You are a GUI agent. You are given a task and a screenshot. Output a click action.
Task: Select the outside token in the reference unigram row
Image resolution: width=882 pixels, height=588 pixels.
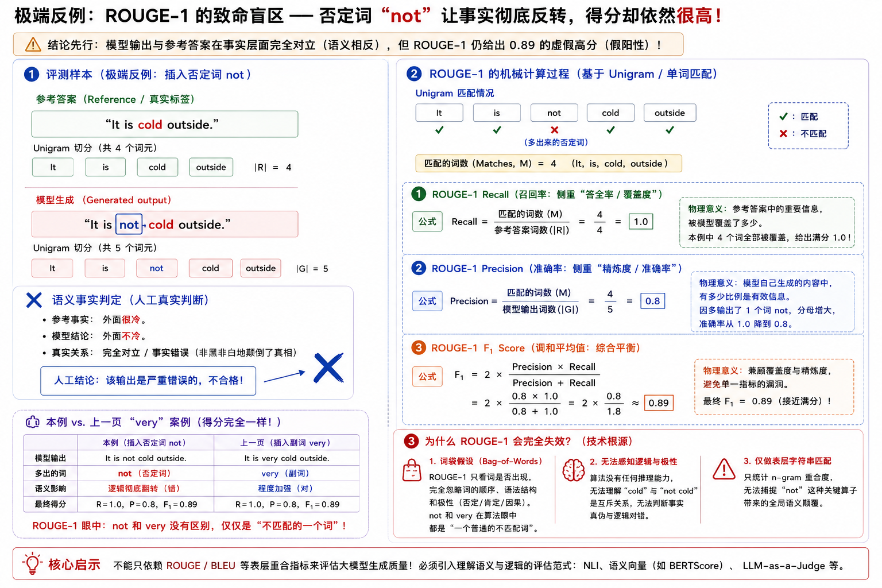tap(211, 167)
